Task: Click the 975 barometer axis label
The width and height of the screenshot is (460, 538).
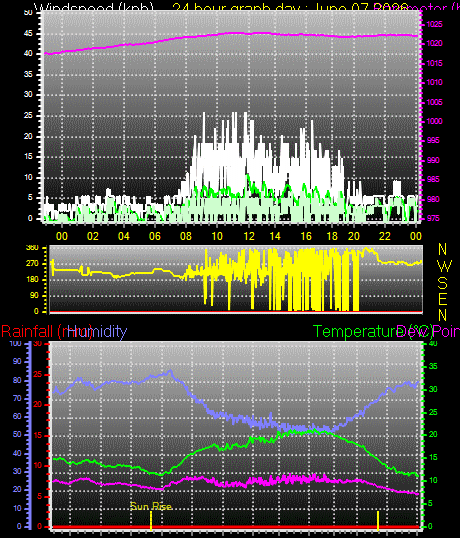Action: (x=433, y=219)
